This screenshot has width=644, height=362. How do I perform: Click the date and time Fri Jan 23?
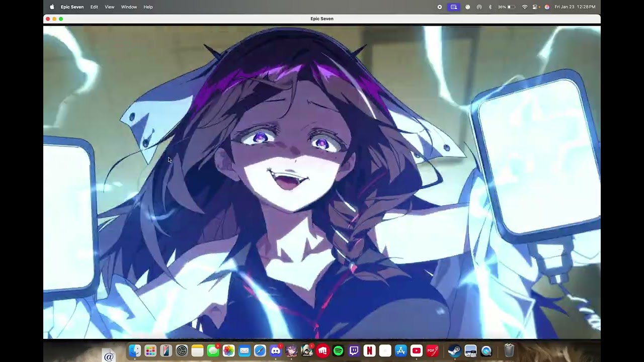575,7
